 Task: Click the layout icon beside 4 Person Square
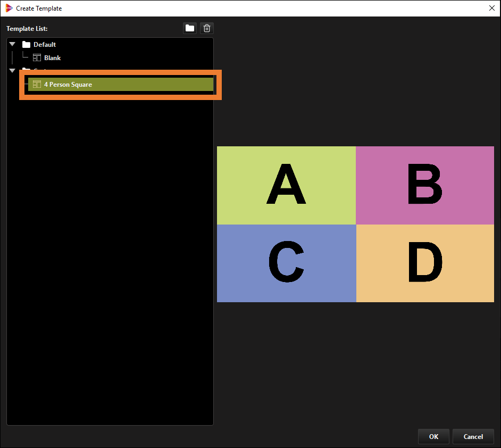click(x=37, y=85)
